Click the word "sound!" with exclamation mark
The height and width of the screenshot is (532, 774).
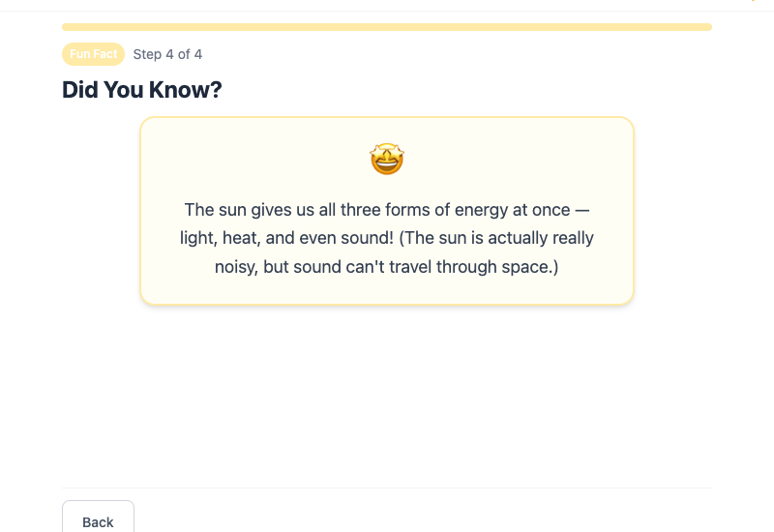coord(365,238)
